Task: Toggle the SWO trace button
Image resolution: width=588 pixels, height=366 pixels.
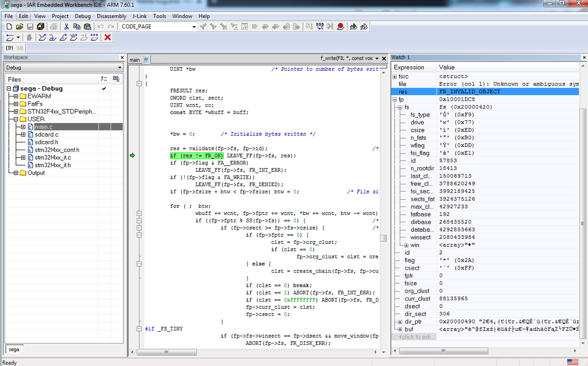Action: click(20, 48)
